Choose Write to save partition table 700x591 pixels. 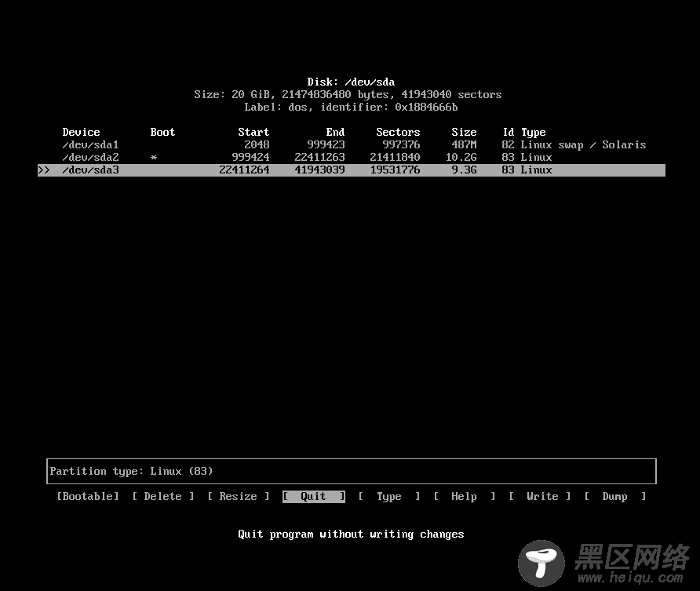tap(542, 496)
